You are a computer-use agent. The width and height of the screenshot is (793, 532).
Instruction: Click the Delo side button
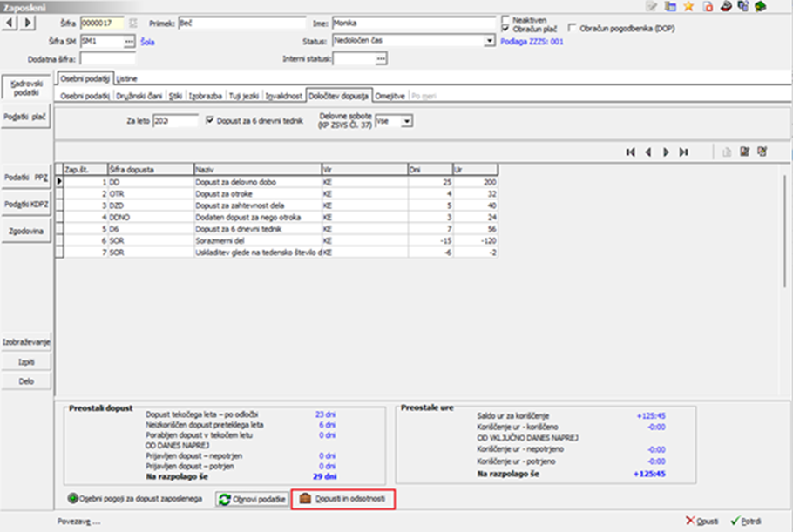pos(26,381)
